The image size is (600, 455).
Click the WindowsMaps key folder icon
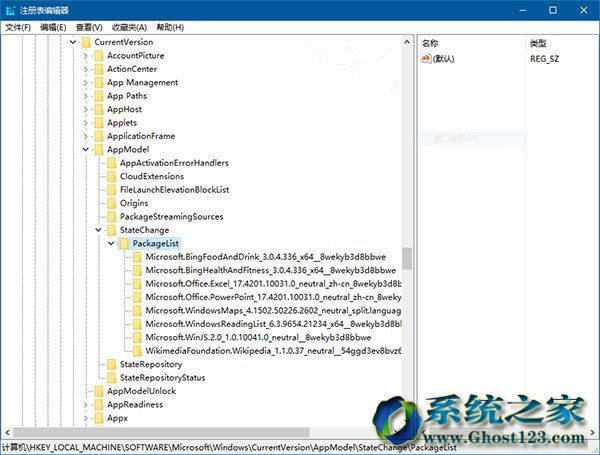coord(137,310)
